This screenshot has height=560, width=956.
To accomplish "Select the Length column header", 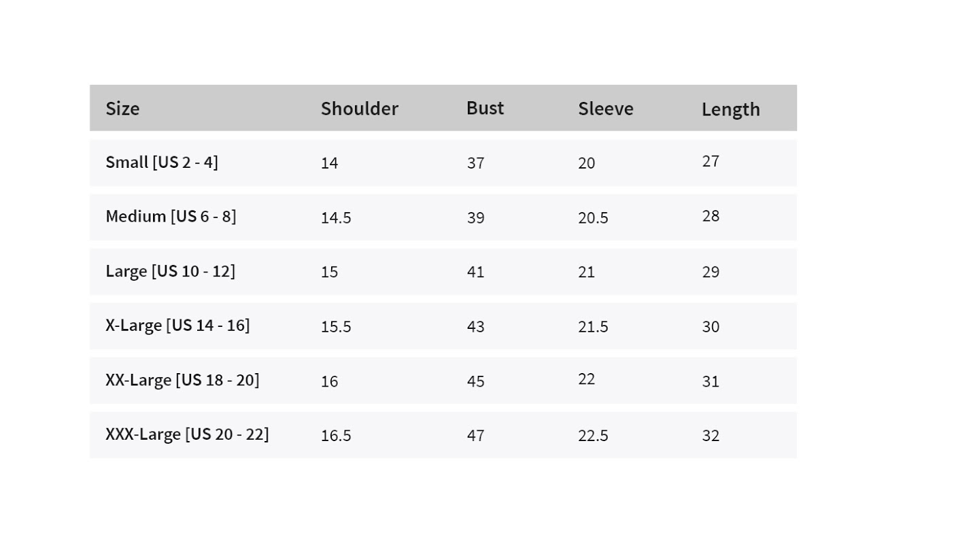I will (x=730, y=109).
